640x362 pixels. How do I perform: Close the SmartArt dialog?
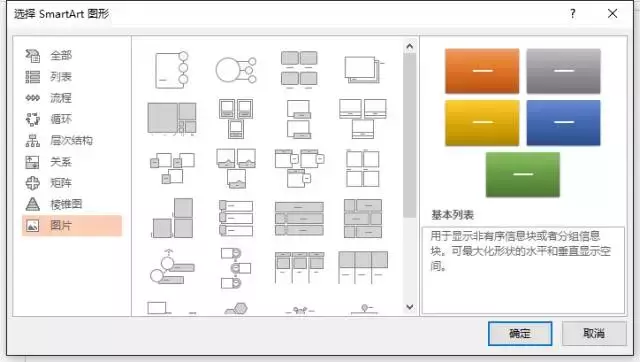pos(612,13)
